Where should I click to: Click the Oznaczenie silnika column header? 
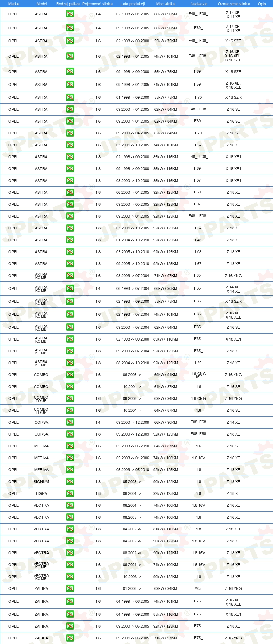(x=234, y=4)
